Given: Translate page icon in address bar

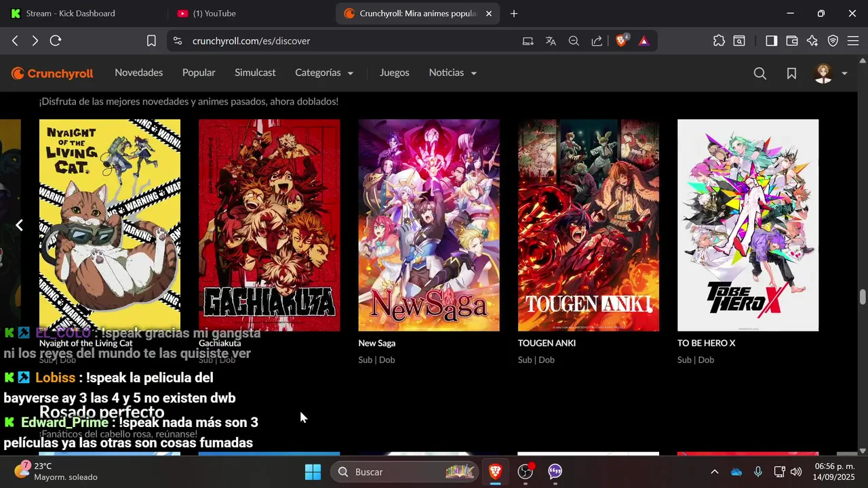Looking at the screenshot, I should [551, 41].
